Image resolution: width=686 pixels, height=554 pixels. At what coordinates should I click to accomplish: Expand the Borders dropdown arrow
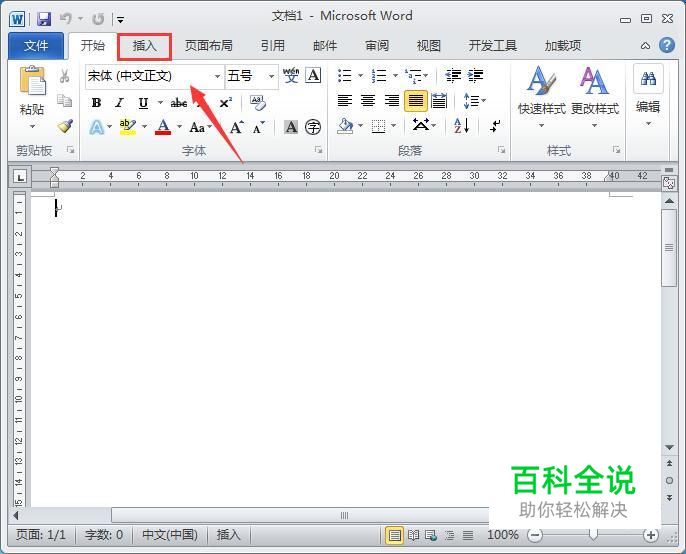pos(393,126)
